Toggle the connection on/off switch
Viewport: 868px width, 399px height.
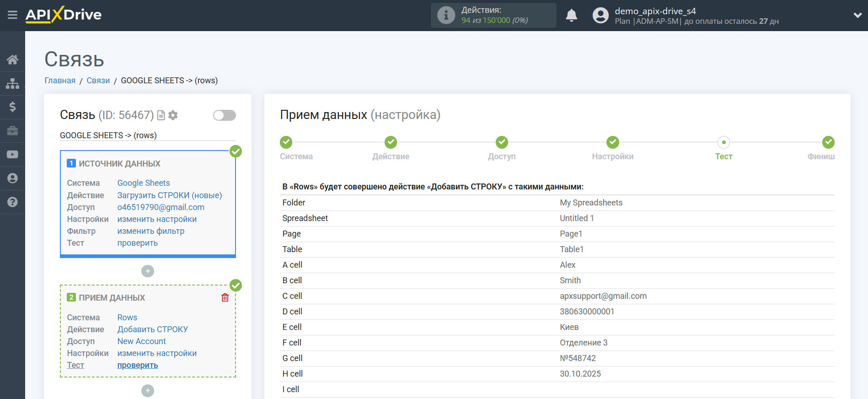pyautogui.click(x=224, y=115)
